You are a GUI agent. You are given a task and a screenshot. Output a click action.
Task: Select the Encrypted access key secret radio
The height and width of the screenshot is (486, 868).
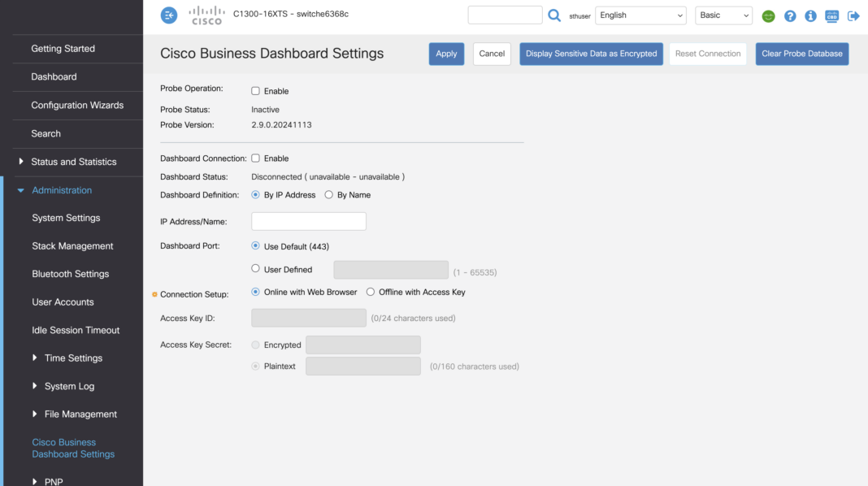[x=255, y=345]
